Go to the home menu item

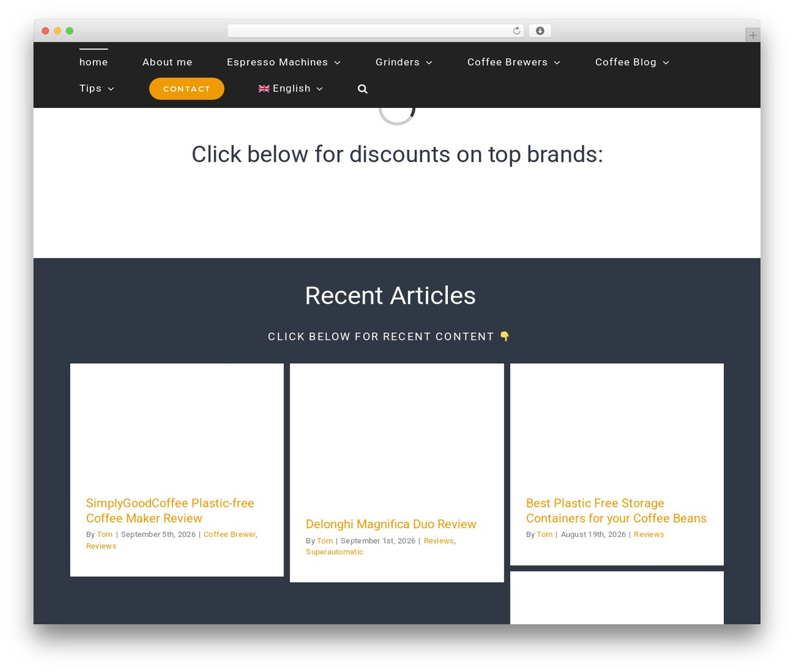click(x=94, y=62)
